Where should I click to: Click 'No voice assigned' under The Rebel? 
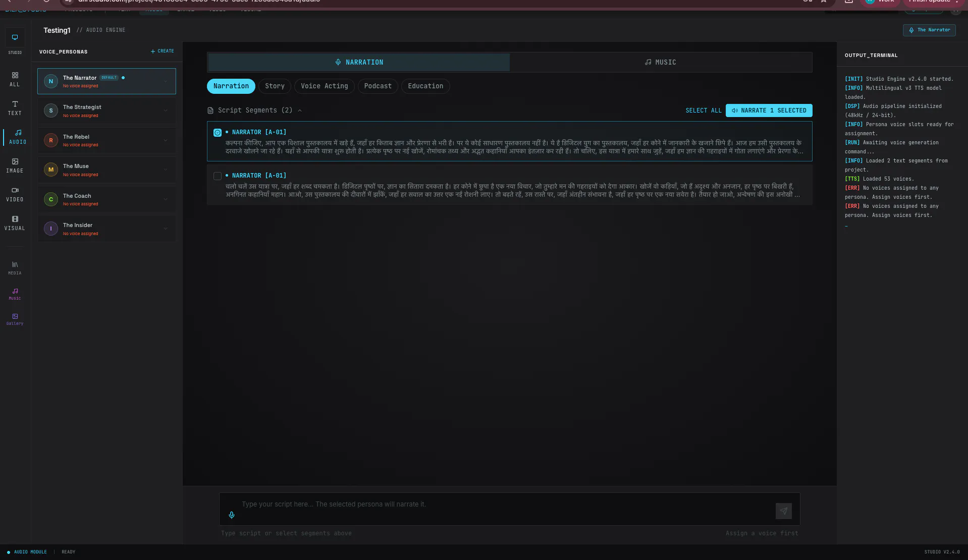click(x=81, y=145)
